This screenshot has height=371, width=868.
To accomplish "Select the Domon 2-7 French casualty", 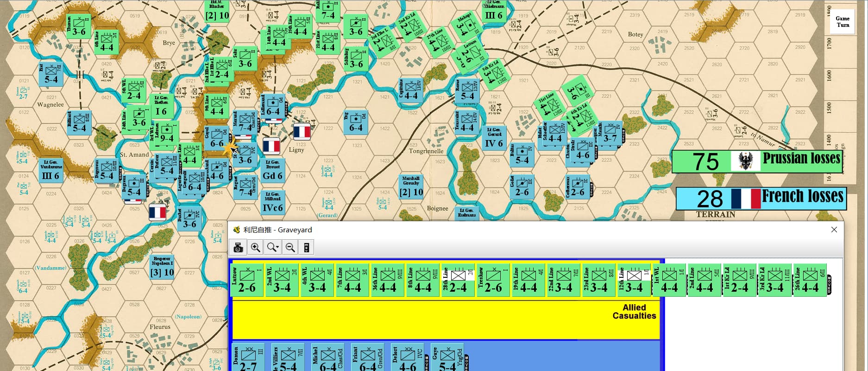I will click(x=248, y=358).
